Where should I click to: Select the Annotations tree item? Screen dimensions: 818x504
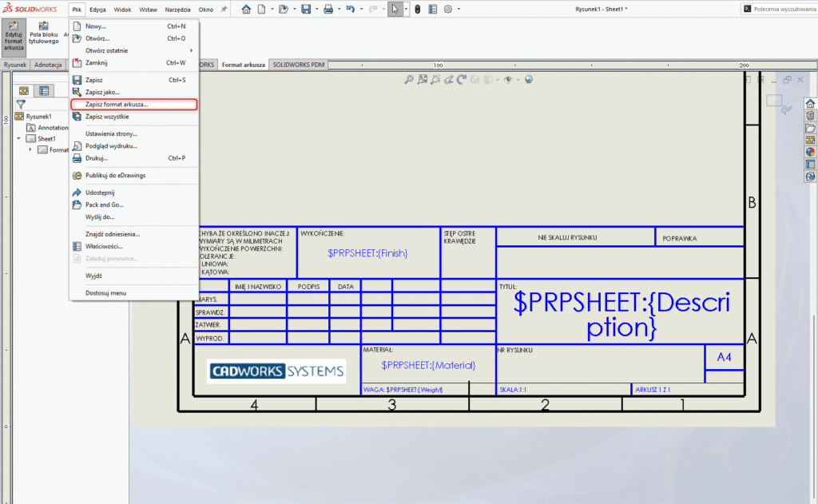(x=47, y=128)
